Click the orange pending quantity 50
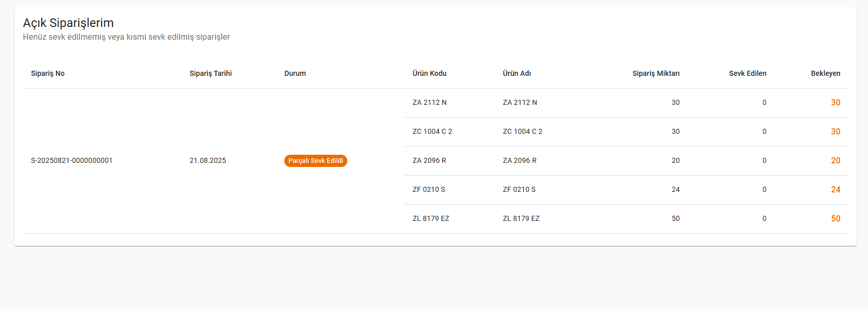 [835, 218]
